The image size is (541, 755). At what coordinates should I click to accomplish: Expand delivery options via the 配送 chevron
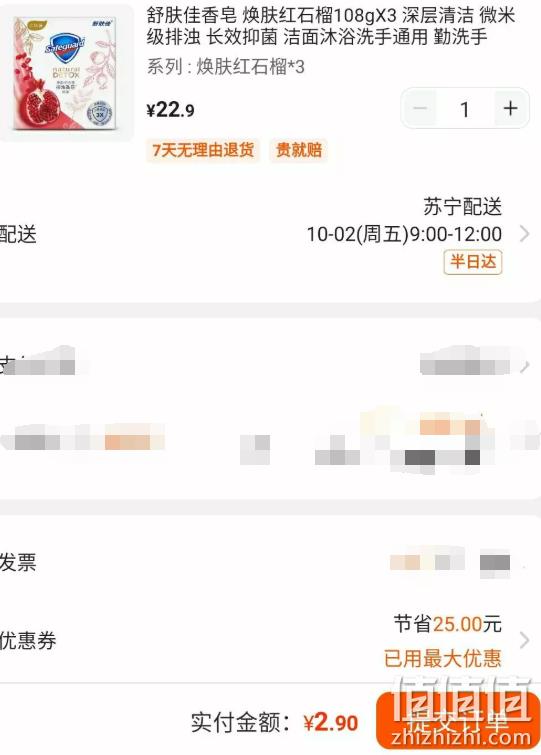coord(524,234)
